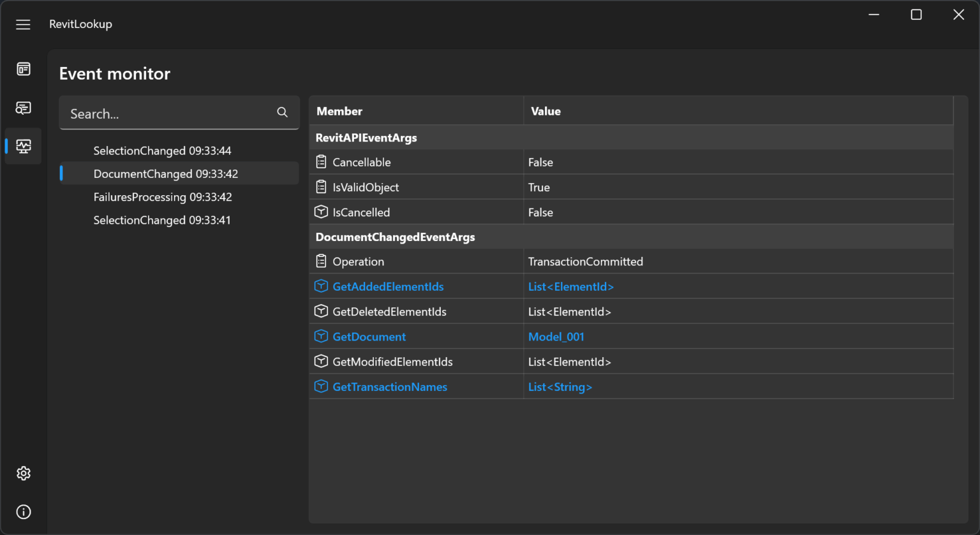Image resolution: width=980 pixels, height=535 pixels.
Task: Click the clipboard icon beside Cancellable
Action: pos(321,162)
